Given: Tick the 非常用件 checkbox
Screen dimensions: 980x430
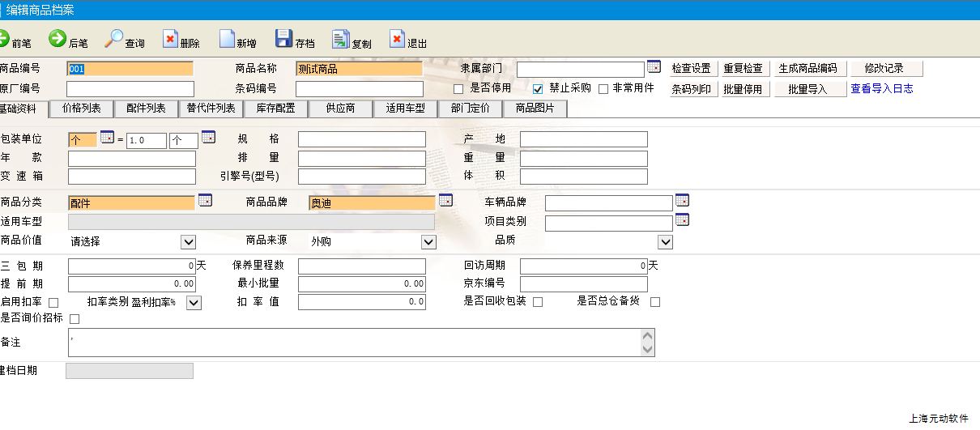Looking at the screenshot, I should point(603,89).
